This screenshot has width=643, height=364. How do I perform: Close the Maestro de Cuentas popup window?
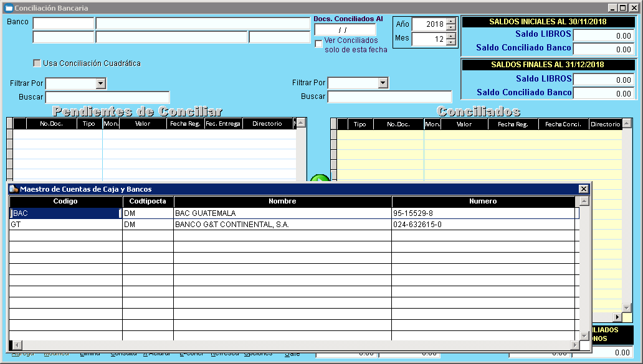[x=583, y=189]
